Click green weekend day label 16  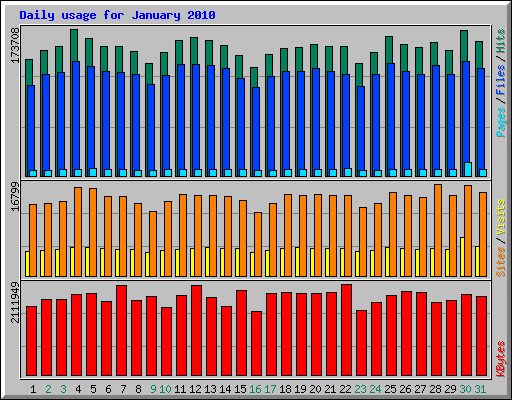point(255,389)
